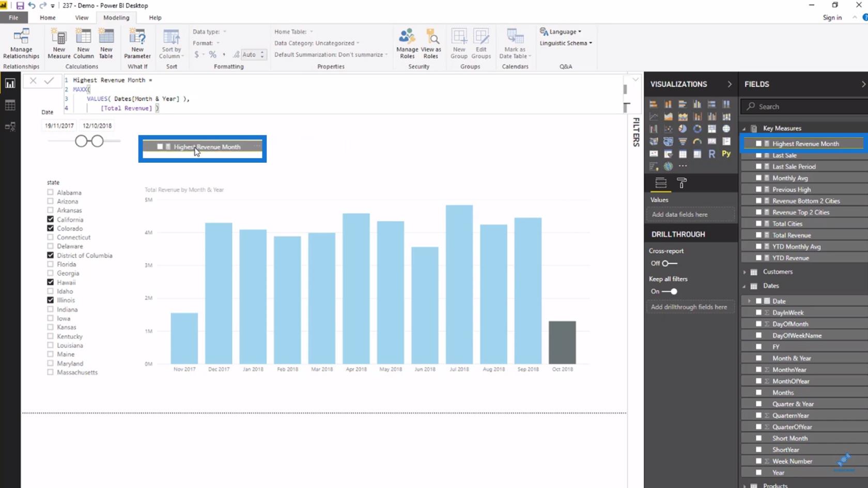
Task: Cancel the formula edit with X
Action: point(33,81)
